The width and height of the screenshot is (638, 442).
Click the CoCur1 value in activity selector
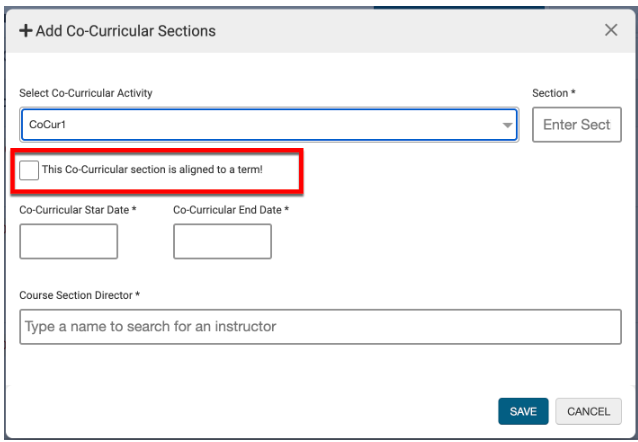[x=44, y=126]
